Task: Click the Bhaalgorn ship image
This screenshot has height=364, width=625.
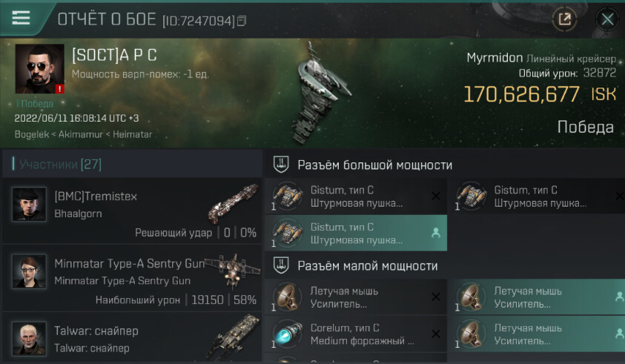Action: 234,203
